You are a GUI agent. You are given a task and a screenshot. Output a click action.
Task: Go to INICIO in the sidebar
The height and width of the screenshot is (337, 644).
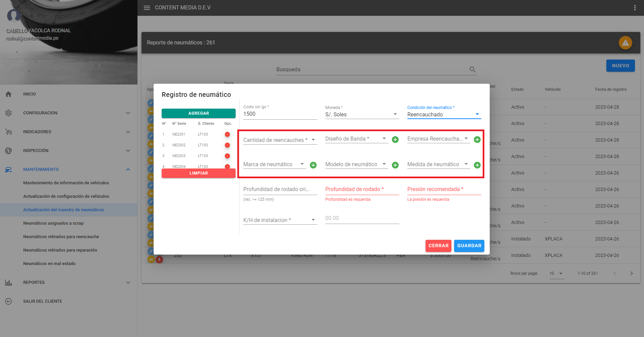pos(30,94)
